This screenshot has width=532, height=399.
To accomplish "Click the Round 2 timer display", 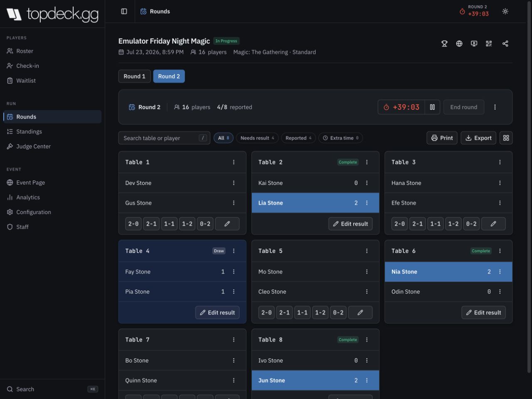I will click(x=401, y=107).
